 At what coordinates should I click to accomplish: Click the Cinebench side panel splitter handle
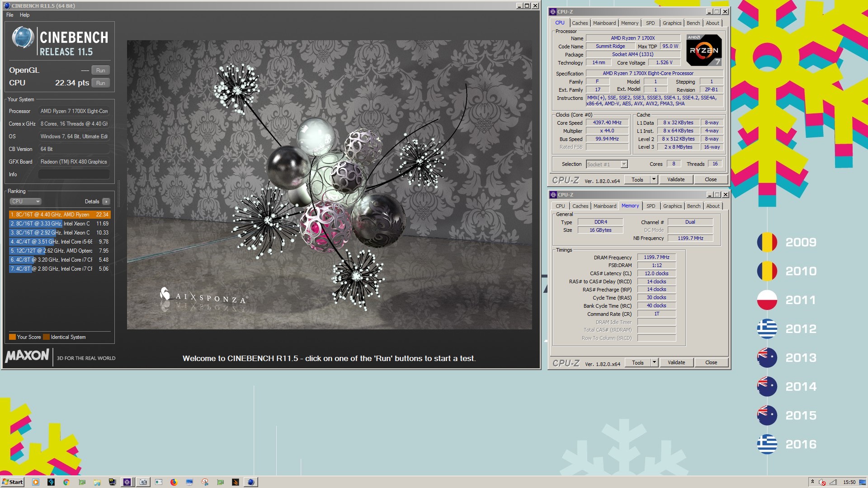pyautogui.click(x=118, y=194)
